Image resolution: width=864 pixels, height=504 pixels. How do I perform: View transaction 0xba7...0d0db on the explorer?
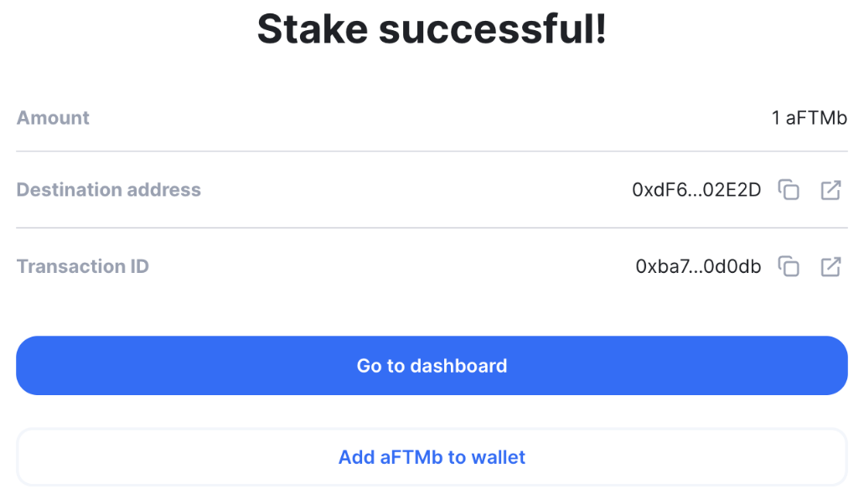pos(830,266)
